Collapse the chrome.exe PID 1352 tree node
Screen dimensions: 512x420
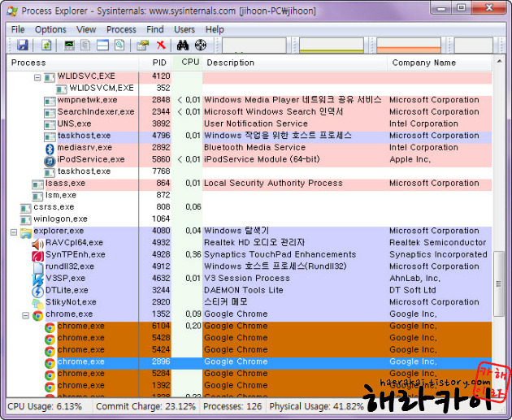click(25, 315)
